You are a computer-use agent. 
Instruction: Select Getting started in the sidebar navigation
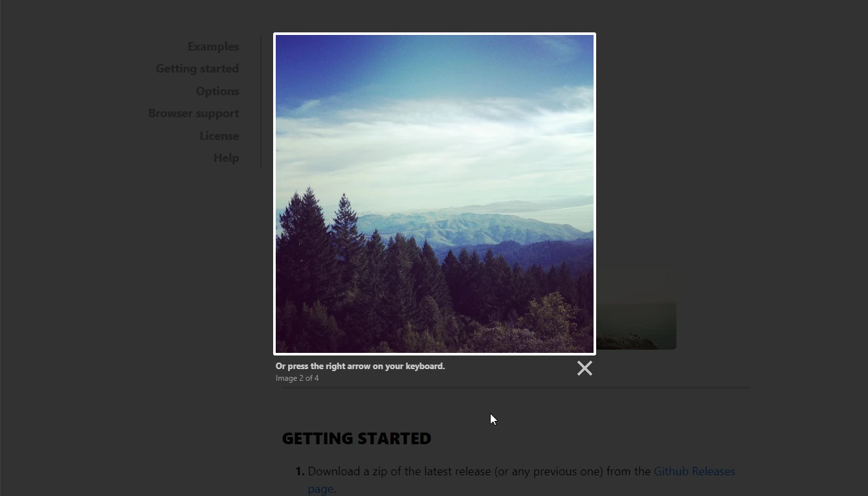point(197,68)
